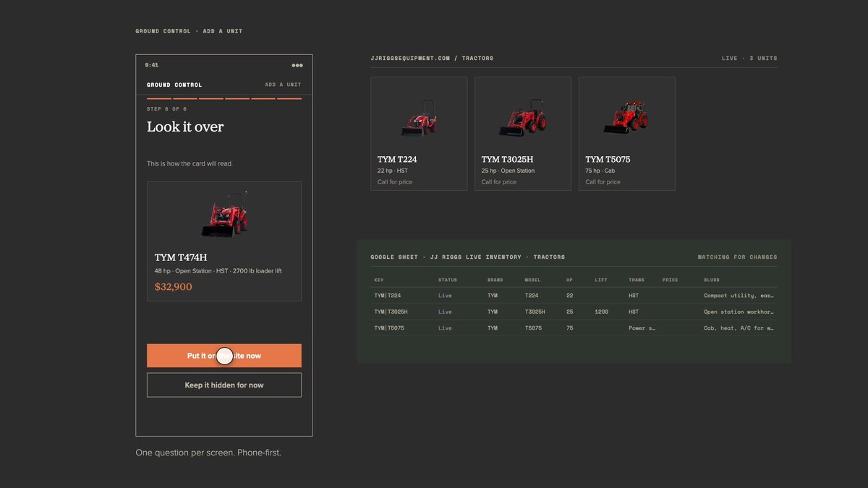The height and width of the screenshot is (488, 868).
Task: Click the 'Cab, heat, A/C for w…' blurb cell
Action: point(739,328)
